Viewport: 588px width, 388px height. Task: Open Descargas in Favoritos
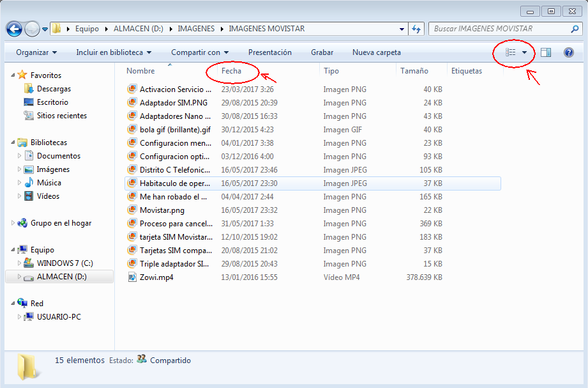tap(54, 89)
